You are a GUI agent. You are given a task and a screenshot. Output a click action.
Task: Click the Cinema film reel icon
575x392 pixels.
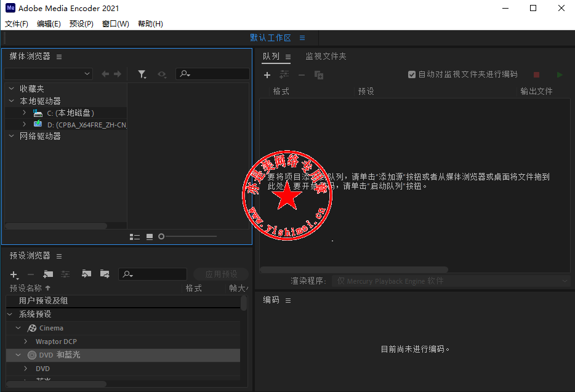pyautogui.click(x=32, y=328)
